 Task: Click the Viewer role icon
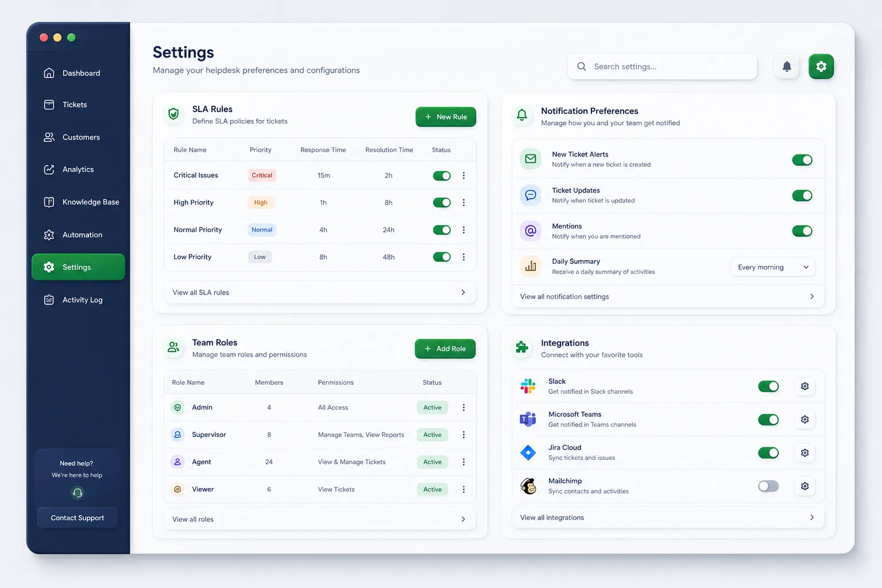point(177,489)
